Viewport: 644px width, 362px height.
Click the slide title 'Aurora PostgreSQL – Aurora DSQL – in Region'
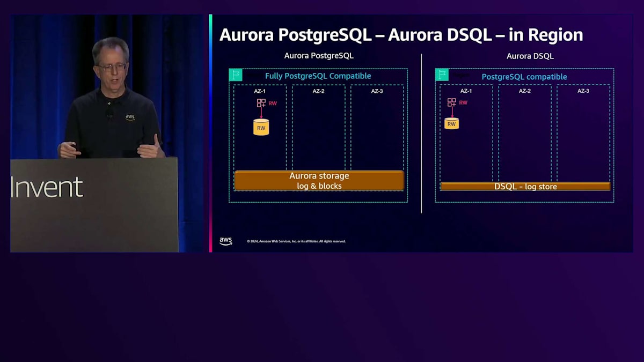click(401, 35)
